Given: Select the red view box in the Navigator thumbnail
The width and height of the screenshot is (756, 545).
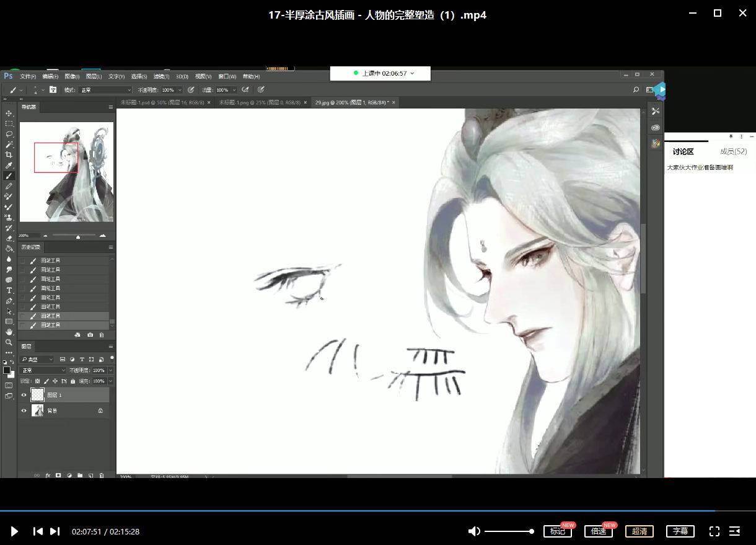Looking at the screenshot, I should [55, 157].
